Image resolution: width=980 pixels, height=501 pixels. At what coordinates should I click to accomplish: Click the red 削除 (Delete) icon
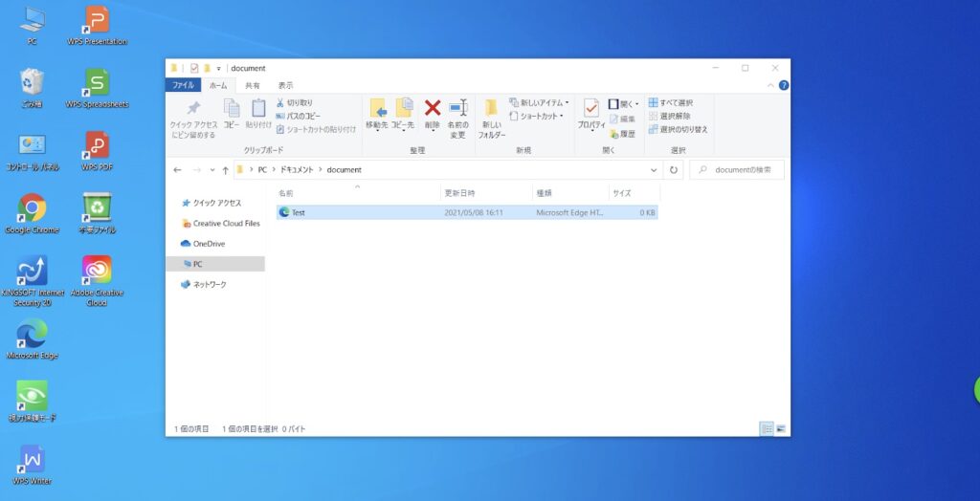click(x=432, y=110)
